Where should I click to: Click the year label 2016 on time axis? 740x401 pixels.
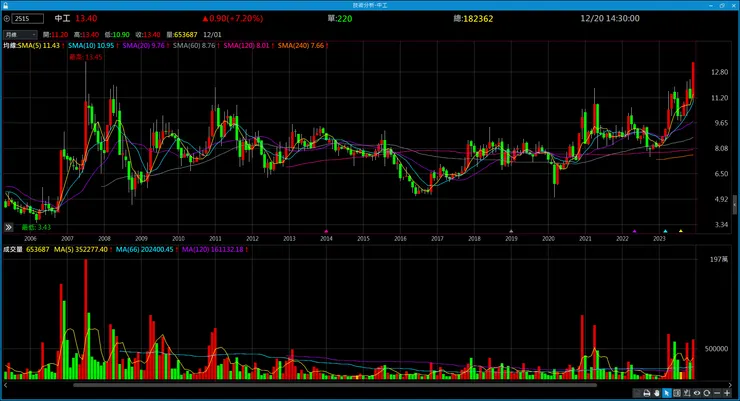[400, 239]
